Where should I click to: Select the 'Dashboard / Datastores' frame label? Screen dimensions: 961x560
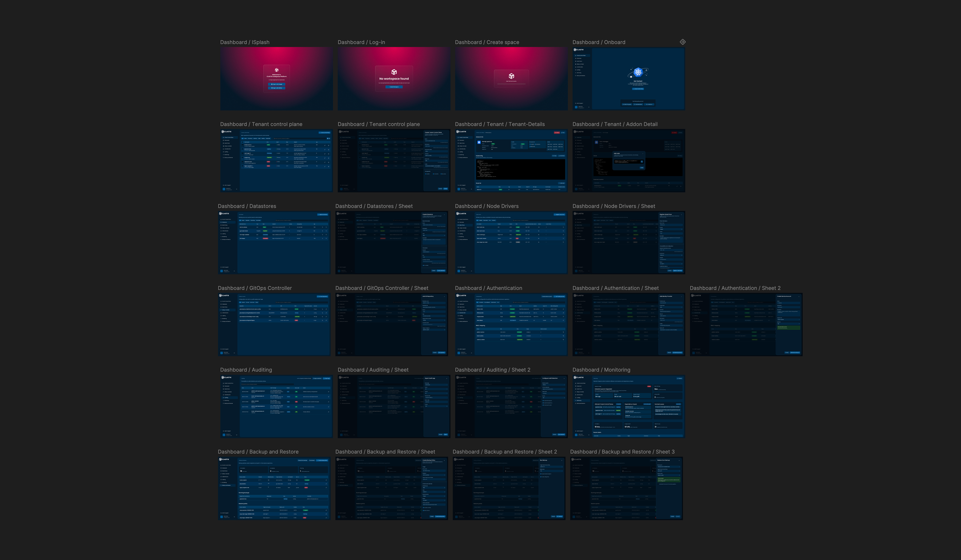[247, 206]
